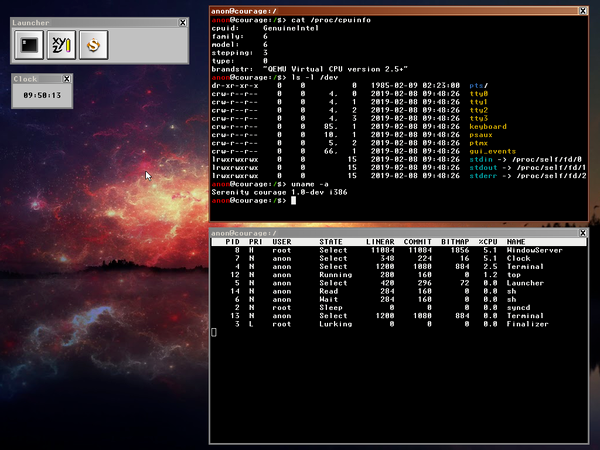This screenshot has height=450, width=600.
Task: Click the Serenity courage 1.0-dev i386 output
Action: click(x=279, y=192)
